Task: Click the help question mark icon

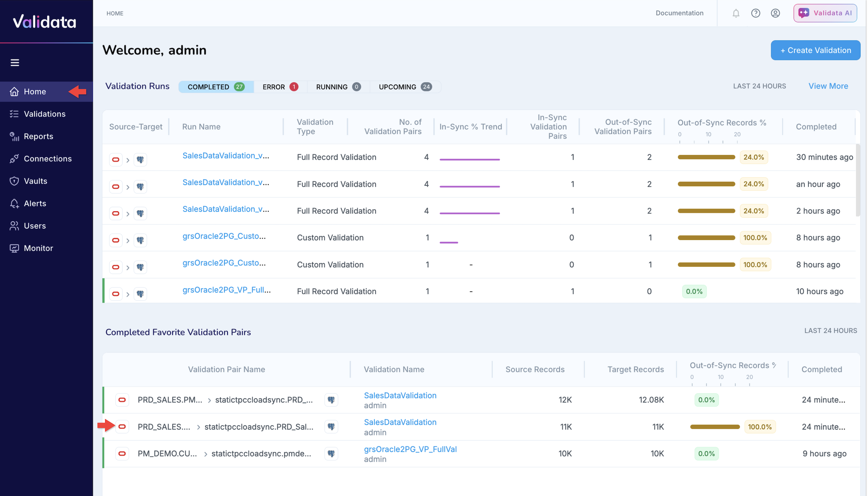Action: click(x=756, y=13)
